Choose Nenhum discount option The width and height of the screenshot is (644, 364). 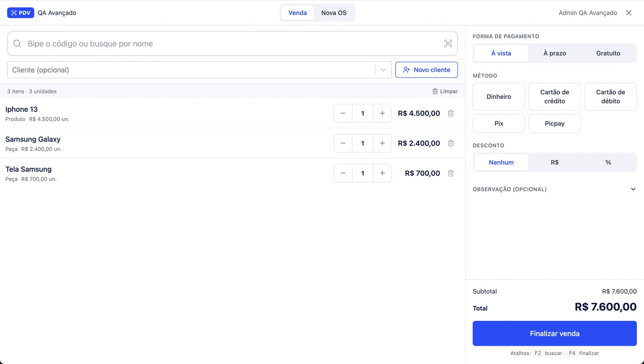click(x=501, y=162)
